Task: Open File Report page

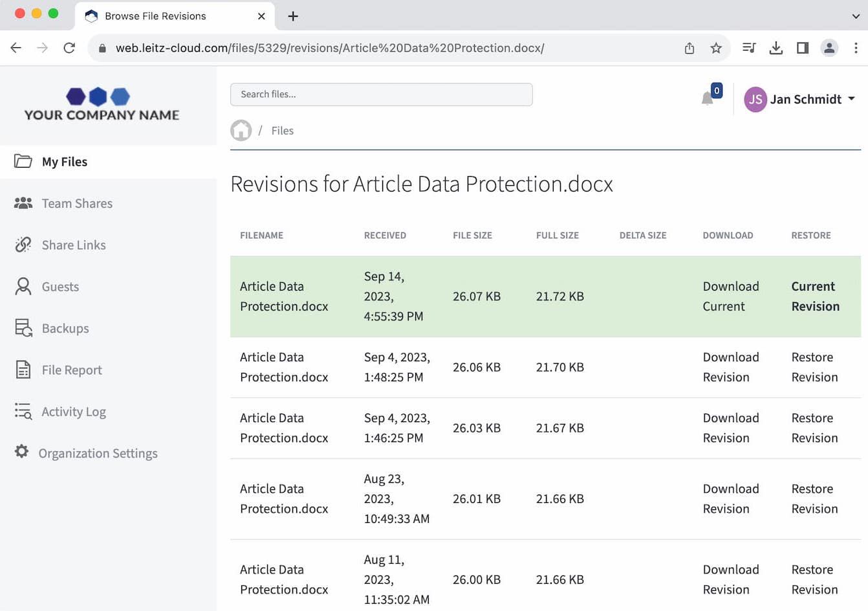Action: 72,370
